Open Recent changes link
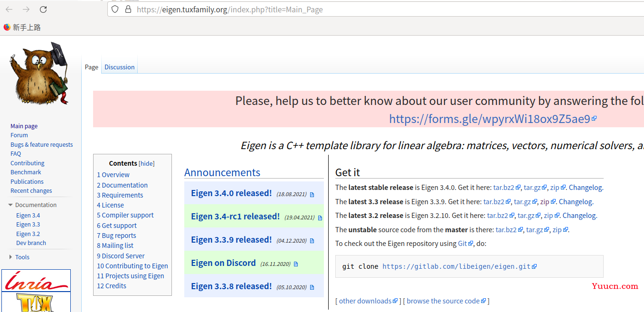644x312 pixels. coord(31,190)
